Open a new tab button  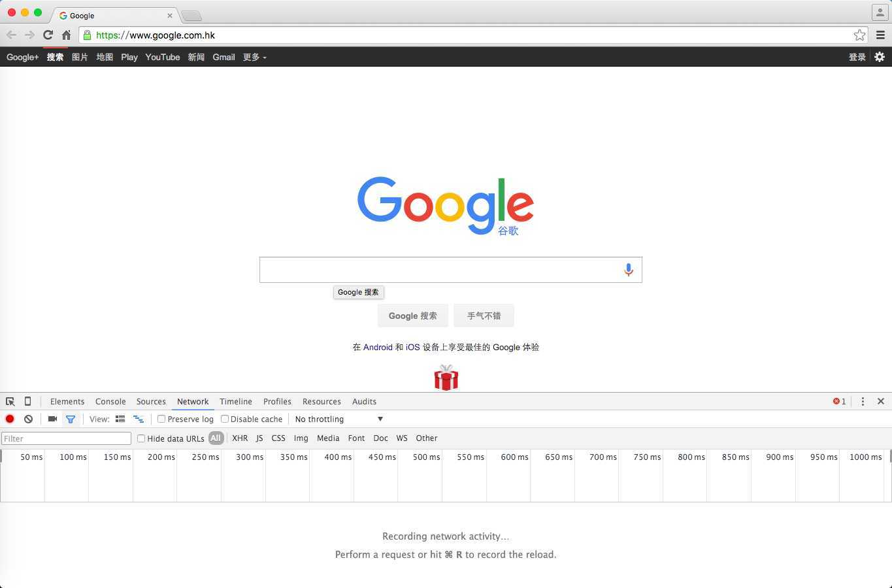point(191,15)
